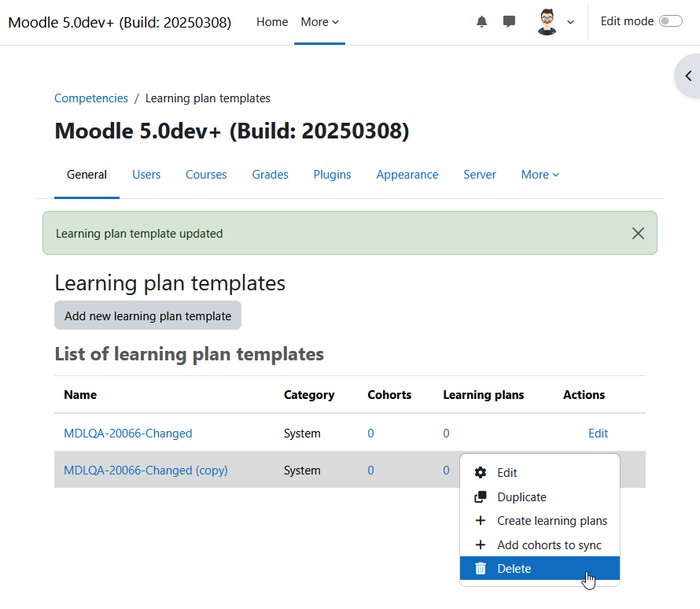Viewport: 700px width, 609px height.
Task: Open the messaging speech bubble icon
Action: (x=509, y=21)
